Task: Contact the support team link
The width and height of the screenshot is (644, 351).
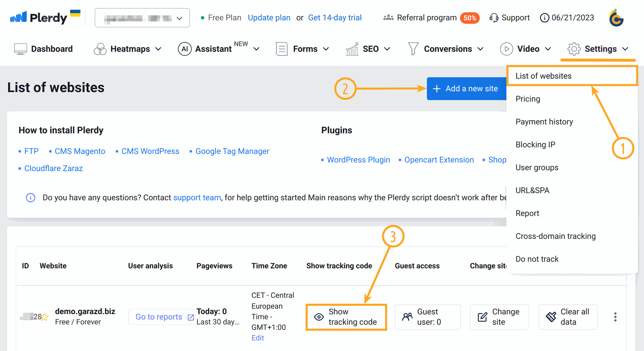Action: coord(197,198)
